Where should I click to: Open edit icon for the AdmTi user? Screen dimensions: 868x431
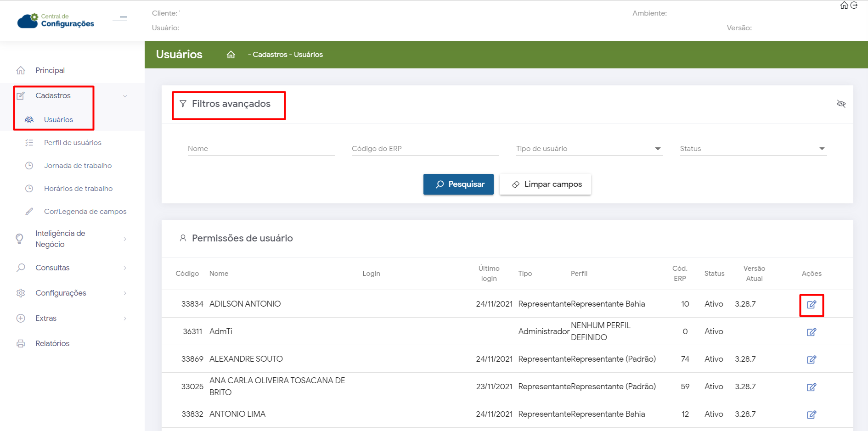pos(812,332)
